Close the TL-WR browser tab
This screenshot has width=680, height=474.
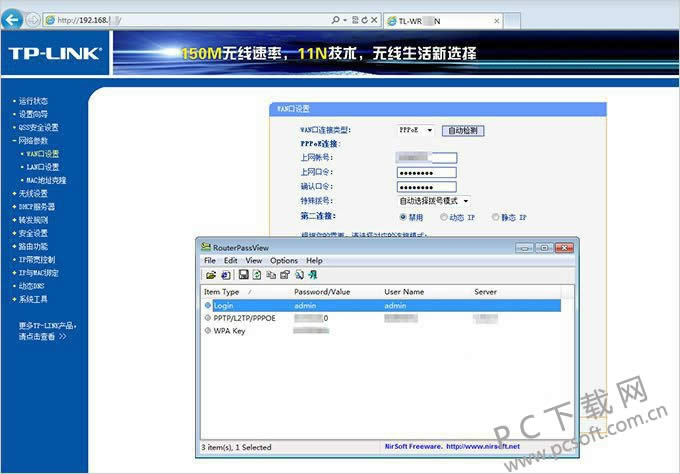pos(497,21)
